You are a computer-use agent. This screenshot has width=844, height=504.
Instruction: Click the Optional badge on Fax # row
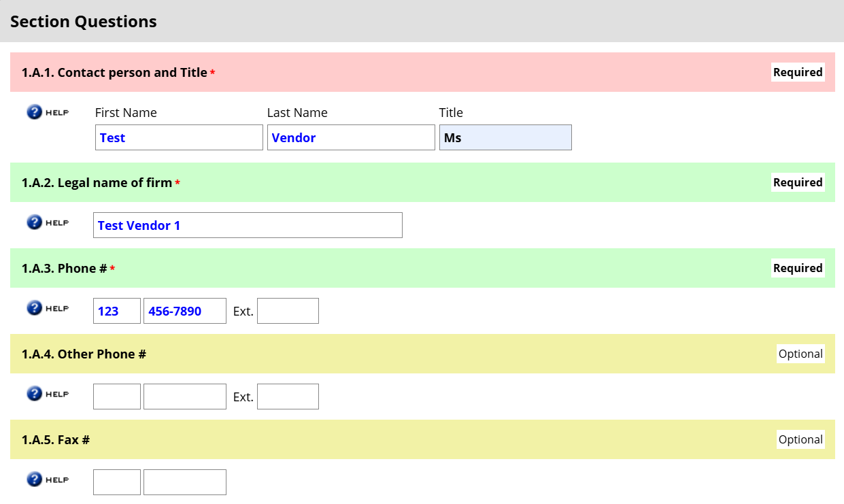coord(800,439)
